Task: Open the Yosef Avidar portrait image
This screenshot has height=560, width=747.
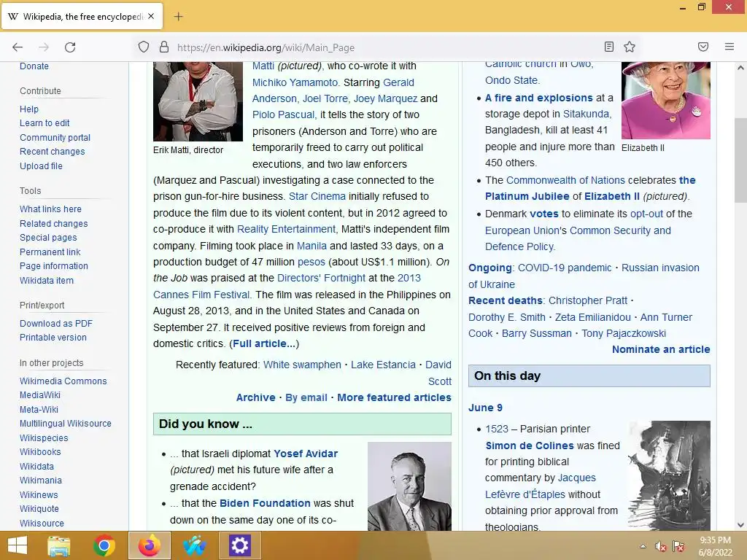Action: pyautogui.click(x=409, y=486)
